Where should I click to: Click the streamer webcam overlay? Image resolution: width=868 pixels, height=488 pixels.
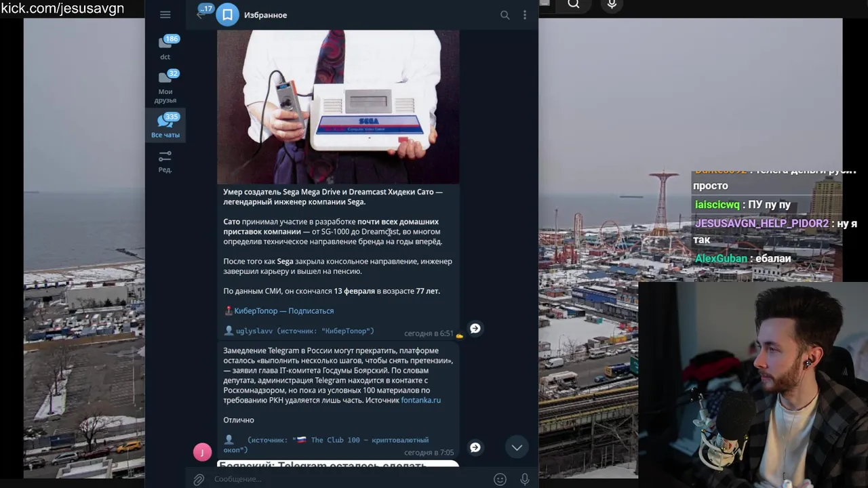(x=753, y=384)
